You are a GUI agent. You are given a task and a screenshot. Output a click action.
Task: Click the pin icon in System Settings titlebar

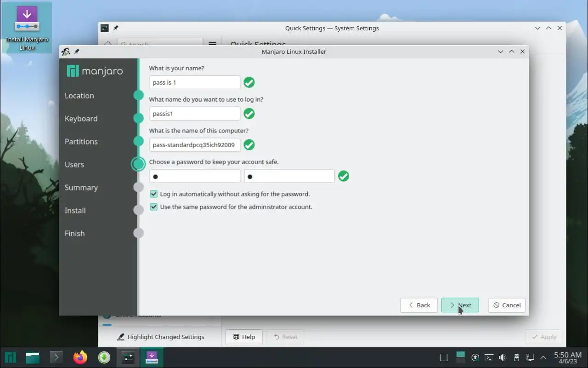point(116,28)
